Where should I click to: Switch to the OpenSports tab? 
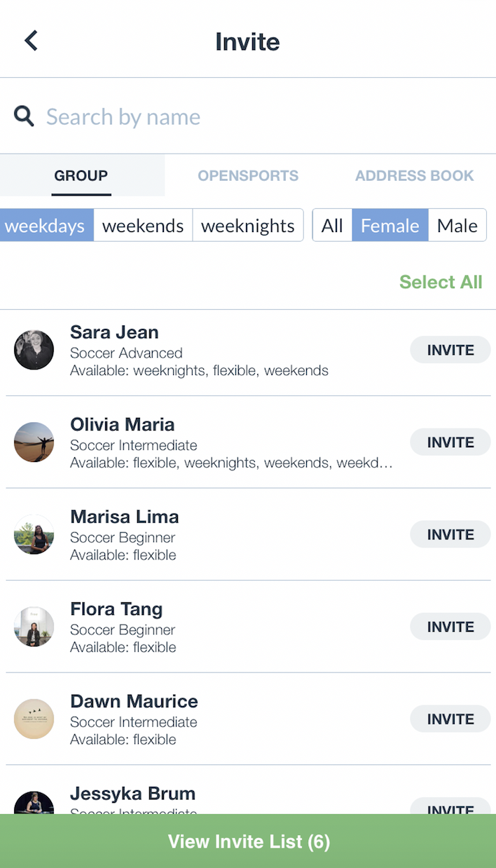pos(248,176)
